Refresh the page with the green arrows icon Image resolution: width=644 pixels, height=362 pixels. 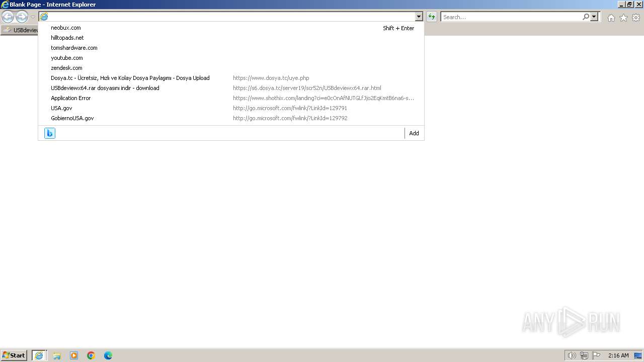(432, 17)
